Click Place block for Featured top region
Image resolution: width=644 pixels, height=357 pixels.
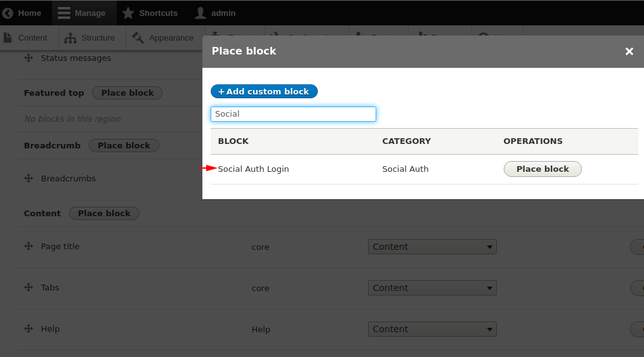[128, 93]
